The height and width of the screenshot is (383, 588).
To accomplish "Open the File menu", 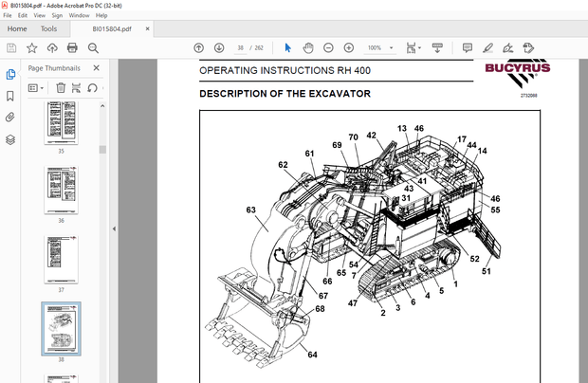I will pyautogui.click(x=8, y=15).
